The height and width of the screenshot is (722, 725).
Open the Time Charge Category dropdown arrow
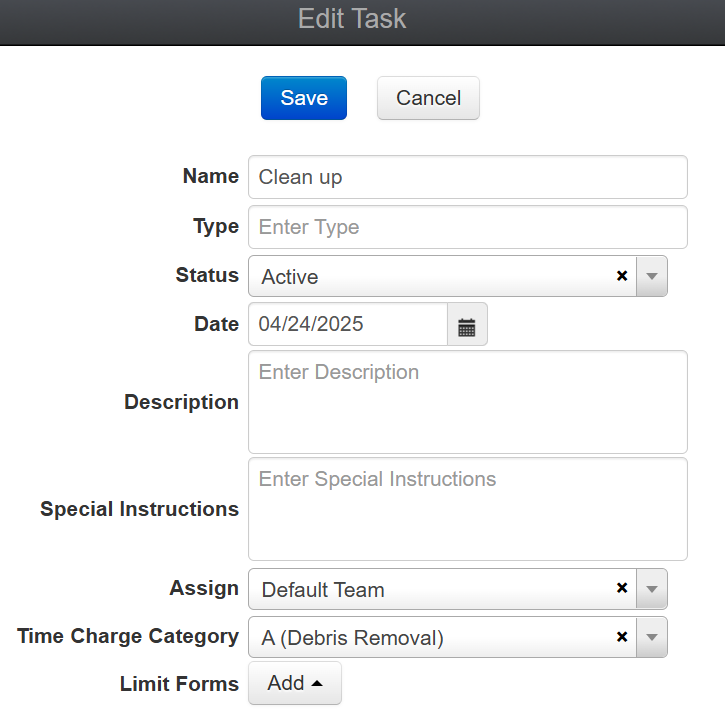click(652, 637)
